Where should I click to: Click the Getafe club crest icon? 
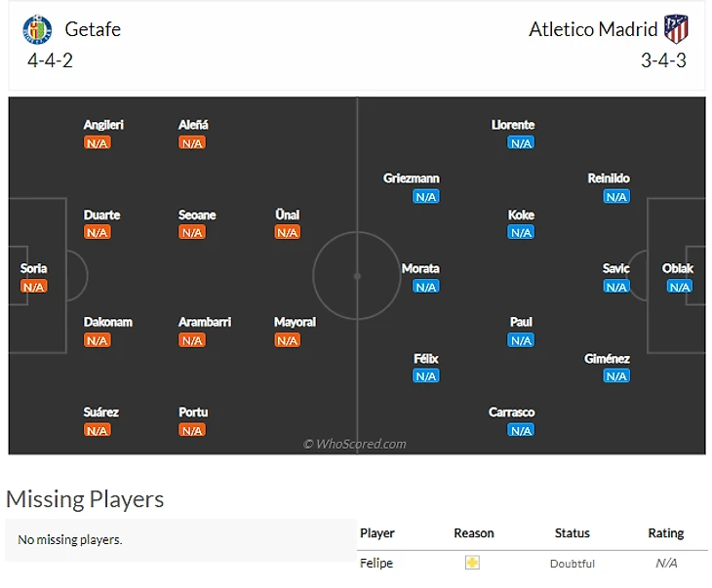click(37, 29)
